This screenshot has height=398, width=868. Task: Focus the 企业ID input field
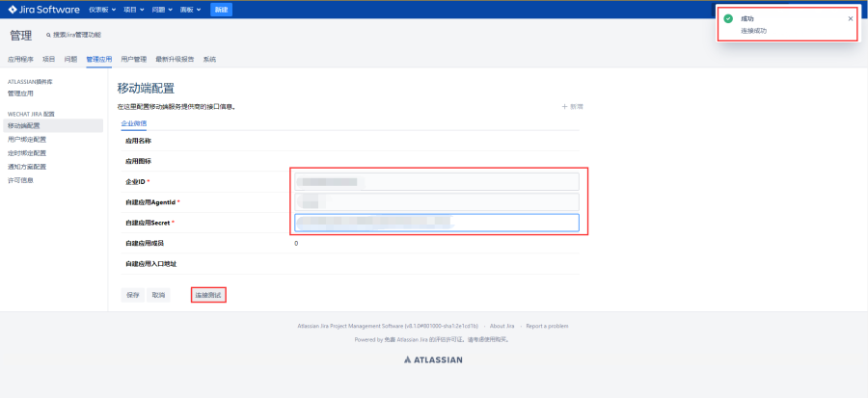tap(436, 181)
